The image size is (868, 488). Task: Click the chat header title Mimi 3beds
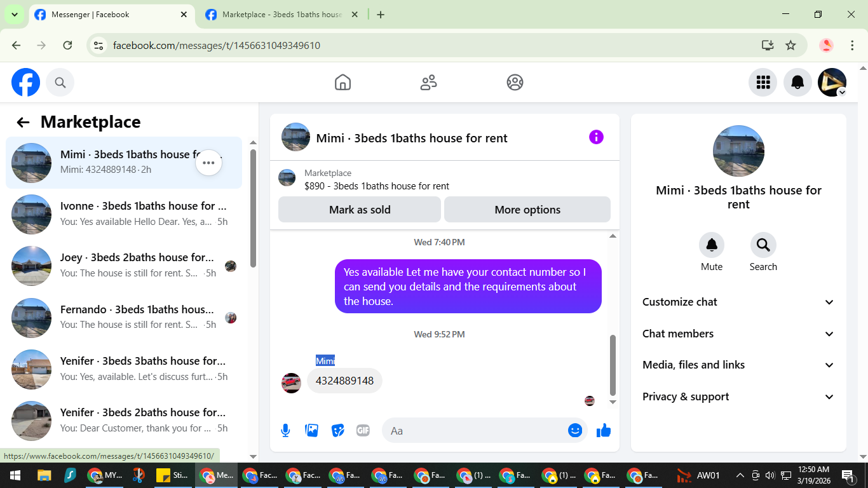tap(412, 139)
